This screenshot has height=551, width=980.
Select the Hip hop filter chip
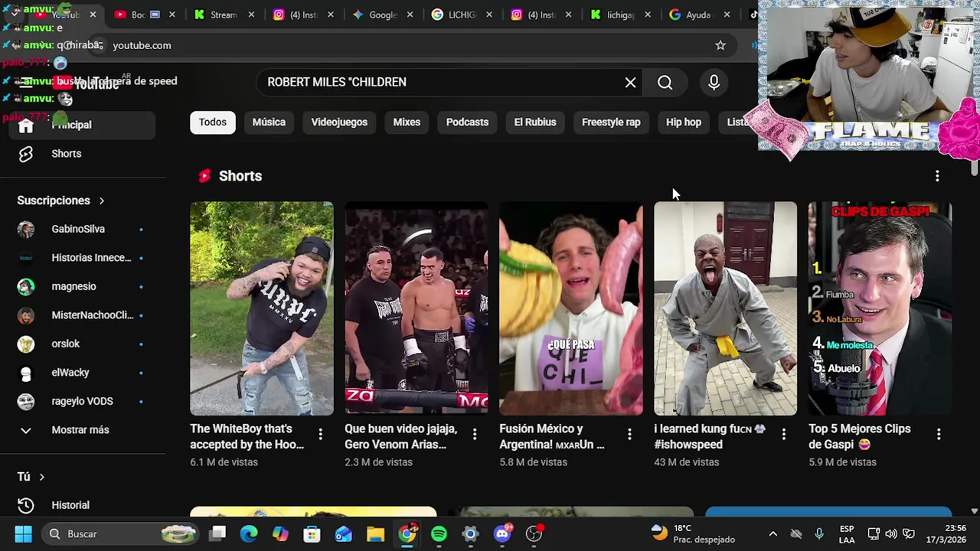684,122
